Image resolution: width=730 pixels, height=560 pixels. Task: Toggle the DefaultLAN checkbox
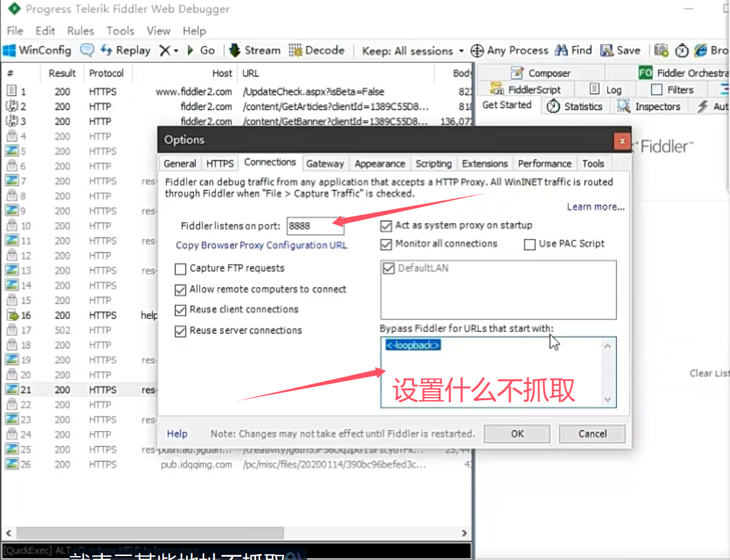coord(389,269)
